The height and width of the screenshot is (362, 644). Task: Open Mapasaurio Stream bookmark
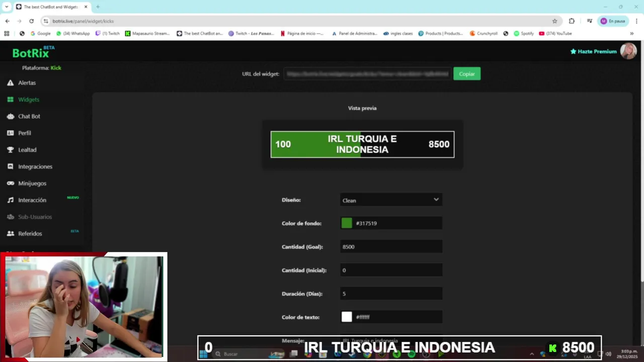point(147,34)
